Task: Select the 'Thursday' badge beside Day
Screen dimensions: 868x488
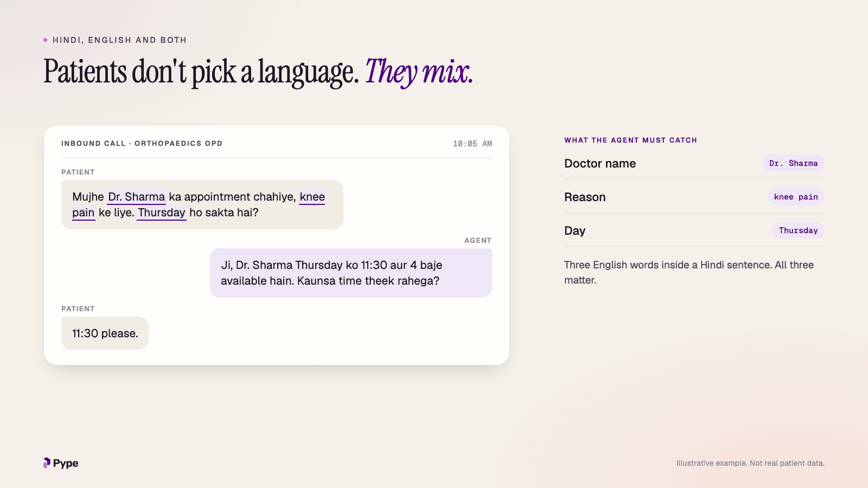Action: (798, 230)
